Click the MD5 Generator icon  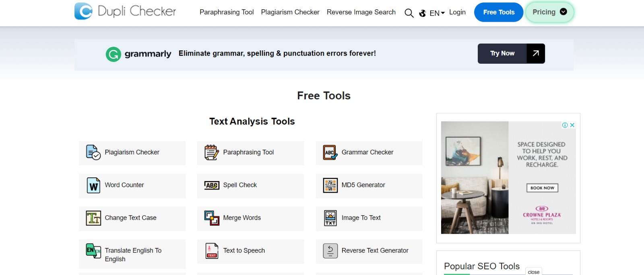coord(330,185)
